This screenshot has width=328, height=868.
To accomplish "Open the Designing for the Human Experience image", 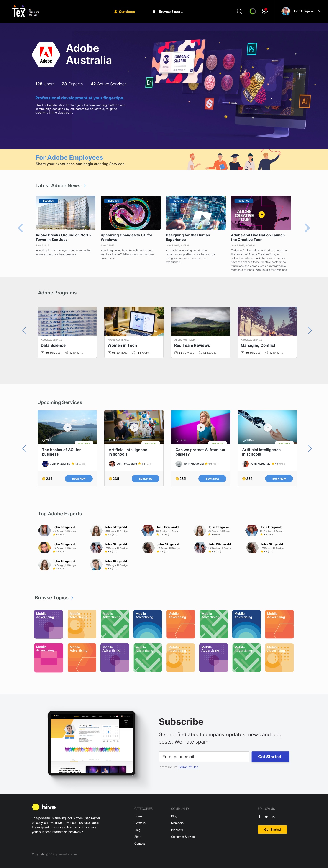I will tap(196, 213).
